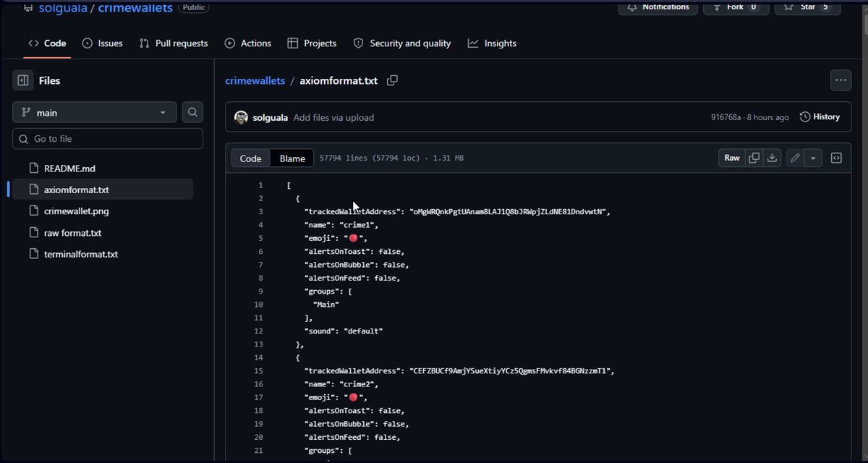Click the crimewallet.png file icon
This screenshot has width=868, height=463.
coord(33,211)
